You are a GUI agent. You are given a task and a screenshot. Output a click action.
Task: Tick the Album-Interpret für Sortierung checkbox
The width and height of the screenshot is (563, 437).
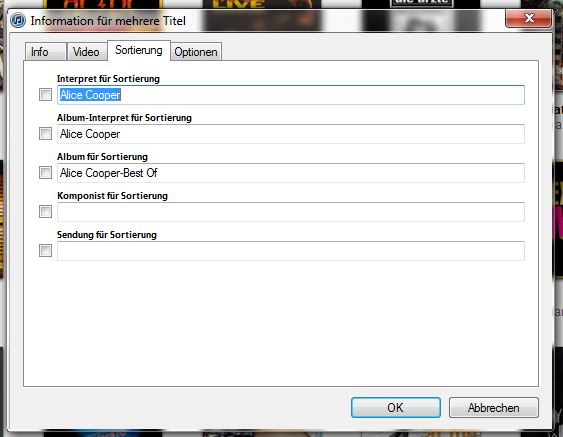coord(46,134)
